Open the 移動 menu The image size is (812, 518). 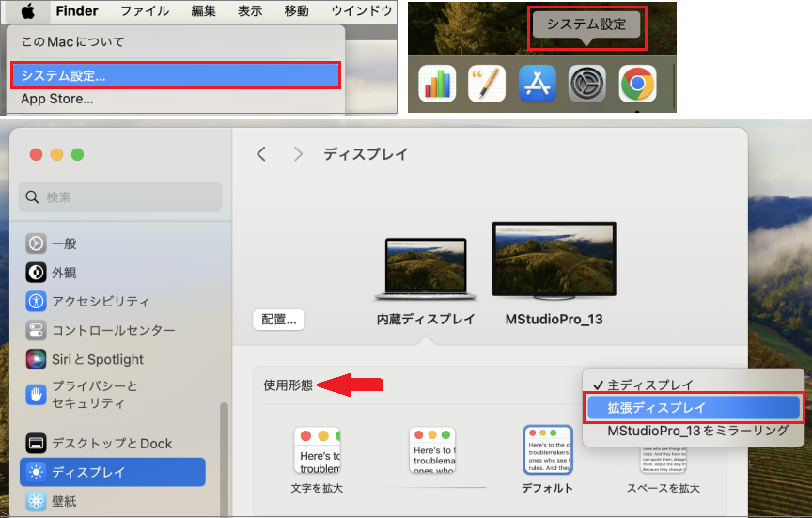[297, 11]
